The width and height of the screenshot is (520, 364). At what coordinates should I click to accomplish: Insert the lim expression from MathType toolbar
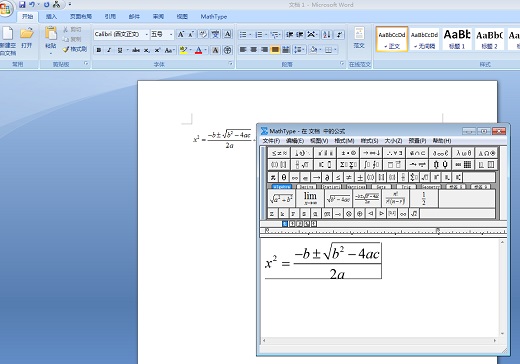click(x=310, y=198)
